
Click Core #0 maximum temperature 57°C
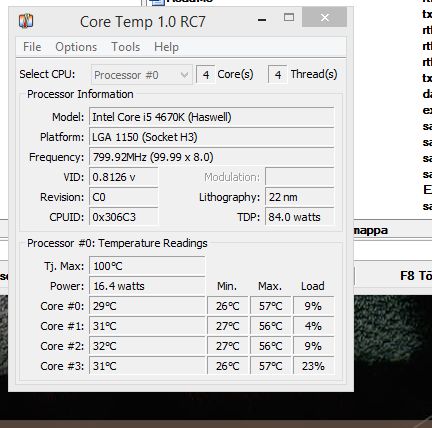point(271,306)
